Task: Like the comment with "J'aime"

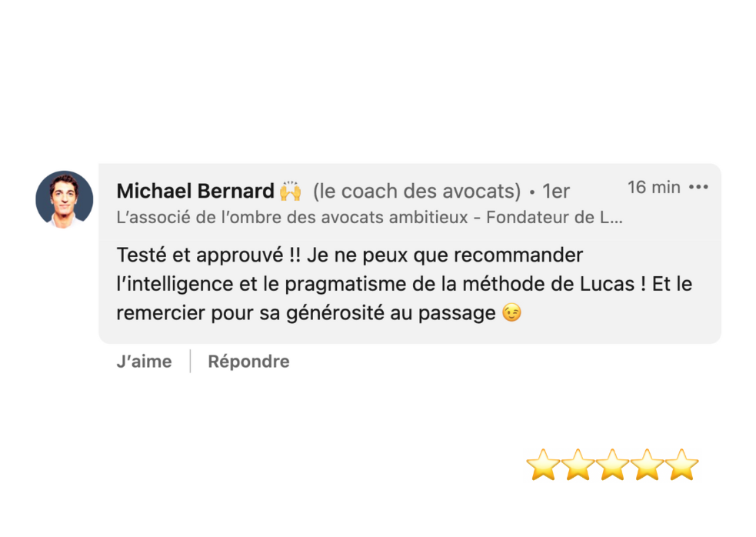Action: click(144, 362)
